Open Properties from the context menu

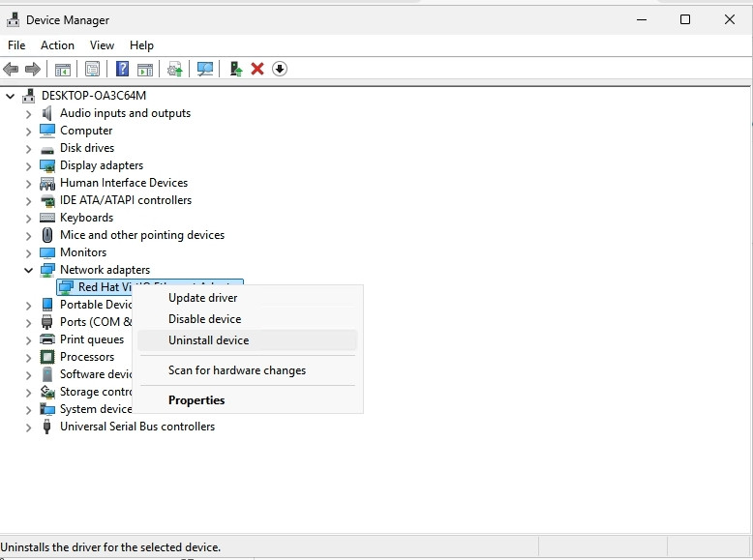coord(196,400)
